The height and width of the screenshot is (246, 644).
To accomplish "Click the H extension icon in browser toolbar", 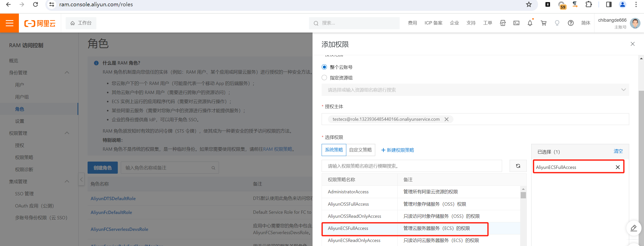I will click(x=548, y=5).
